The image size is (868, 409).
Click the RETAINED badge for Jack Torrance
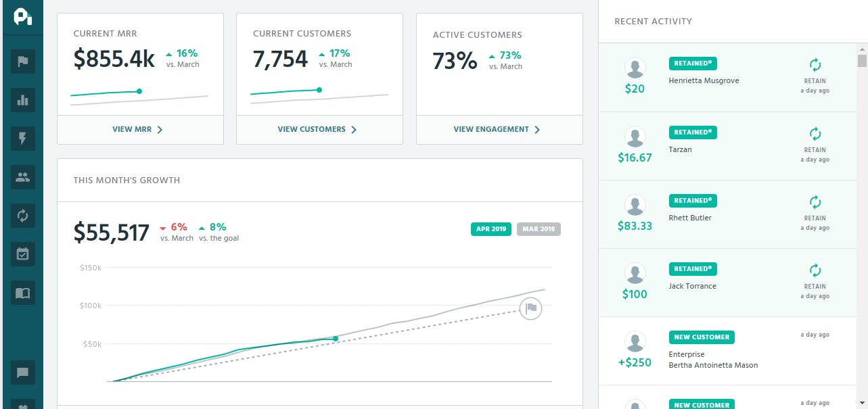693,268
